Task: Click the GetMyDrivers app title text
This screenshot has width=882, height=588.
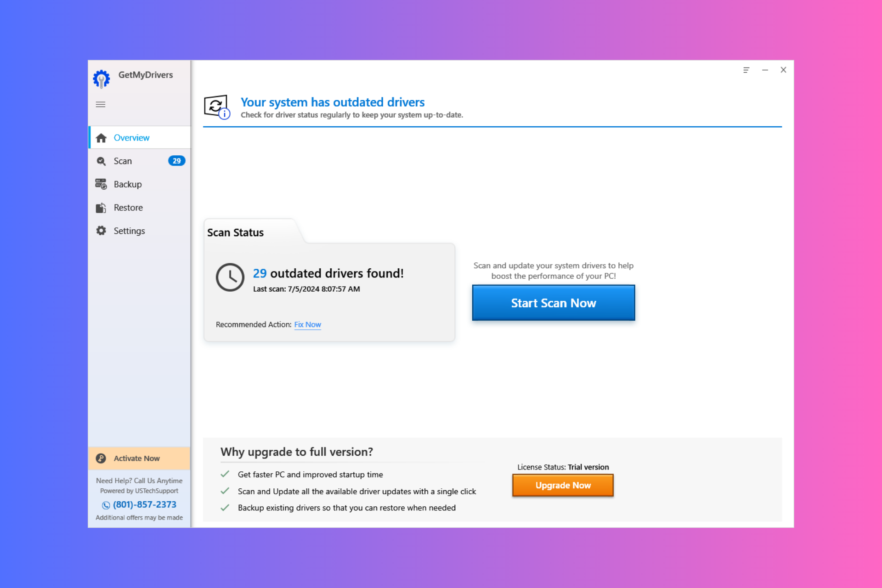Action: pos(146,75)
